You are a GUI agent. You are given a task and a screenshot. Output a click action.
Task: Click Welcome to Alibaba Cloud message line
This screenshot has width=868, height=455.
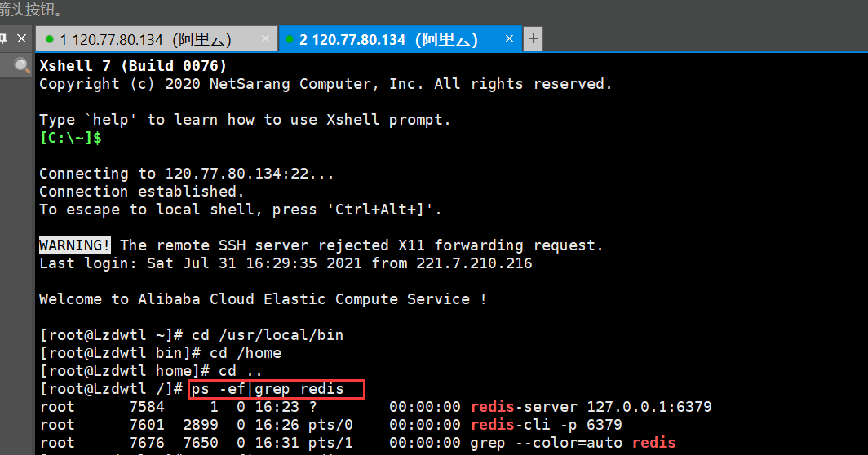pos(263,299)
